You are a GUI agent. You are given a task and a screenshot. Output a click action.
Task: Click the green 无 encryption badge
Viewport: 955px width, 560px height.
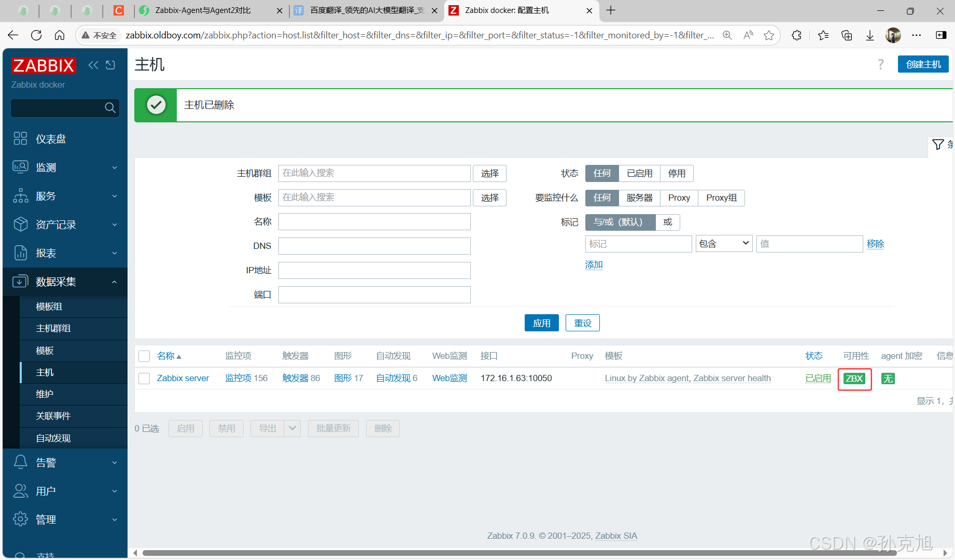(888, 379)
